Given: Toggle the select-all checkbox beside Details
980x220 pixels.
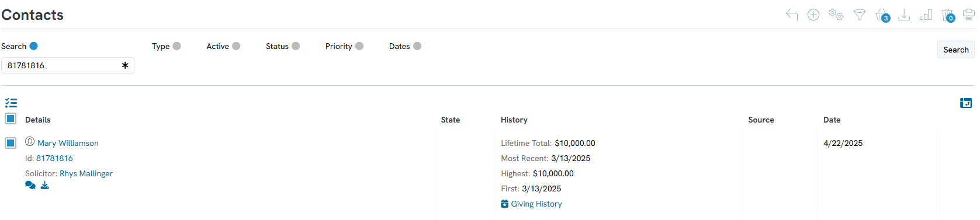Looking at the screenshot, I should click(11, 118).
